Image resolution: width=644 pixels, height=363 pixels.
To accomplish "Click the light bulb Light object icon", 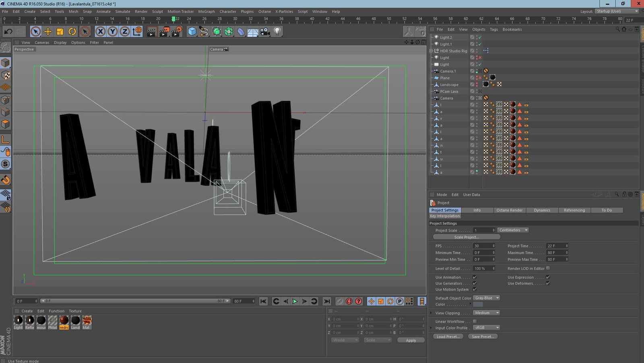I will 277,31.
